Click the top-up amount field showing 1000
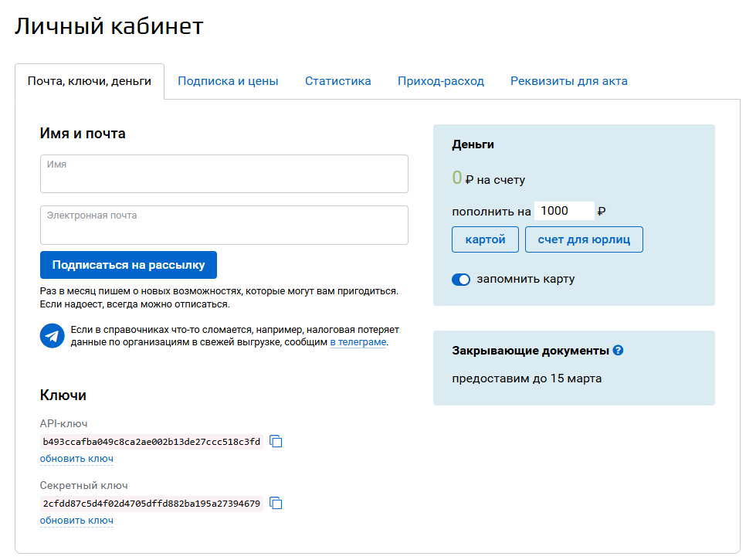 [x=564, y=211]
